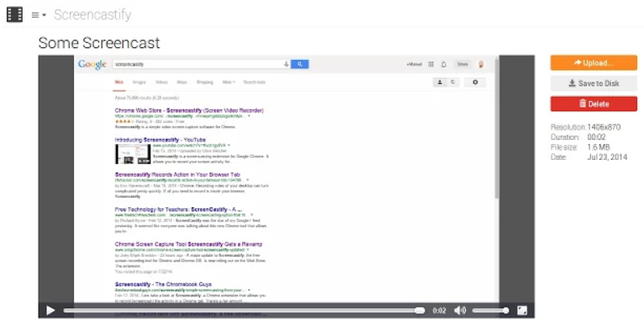Image resolution: width=644 pixels, height=325 pixels.
Task: Select the Videos search tab
Action: (161, 83)
